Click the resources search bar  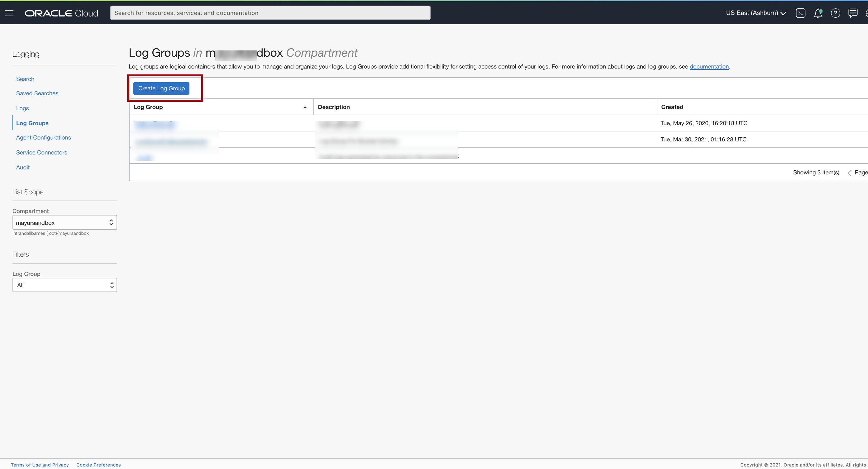270,12
